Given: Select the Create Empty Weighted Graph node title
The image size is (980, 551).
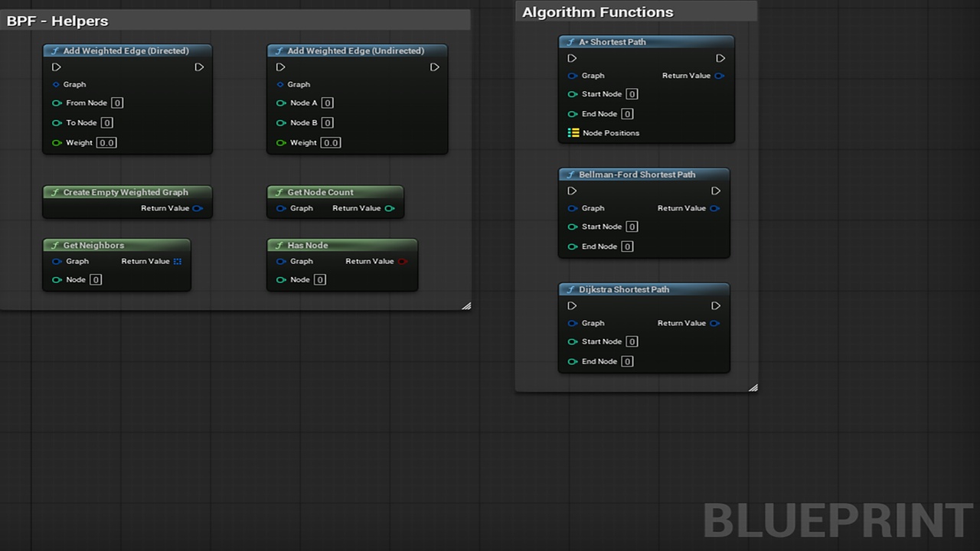Looking at the screenshot, I should [126, 192].
